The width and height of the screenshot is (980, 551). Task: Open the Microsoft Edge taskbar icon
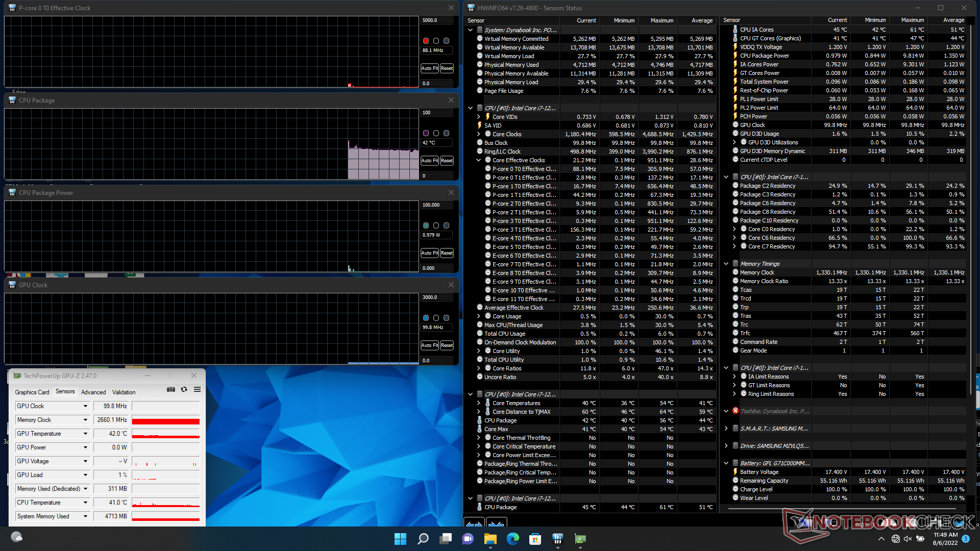pyautogui.click(x=512, y=538)
